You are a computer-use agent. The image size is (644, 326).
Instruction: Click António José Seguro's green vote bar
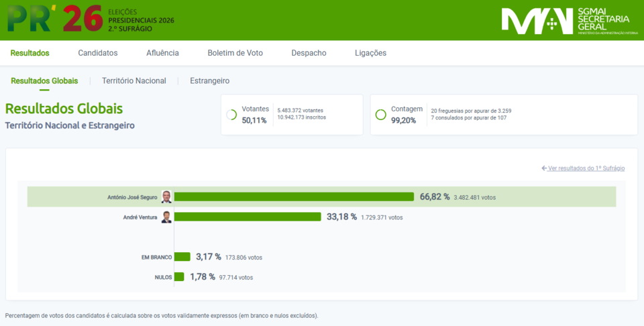[294, 197]
